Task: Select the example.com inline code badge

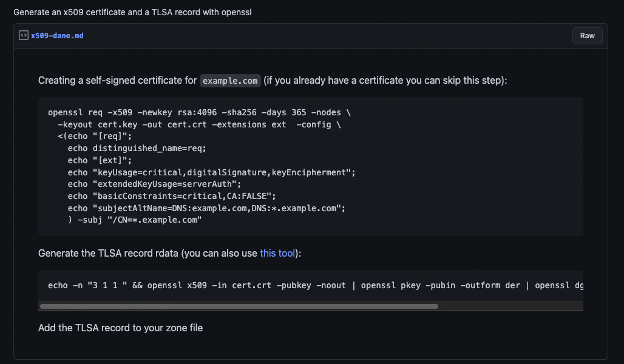Action: pyautogui.click(x=229, y=80)
